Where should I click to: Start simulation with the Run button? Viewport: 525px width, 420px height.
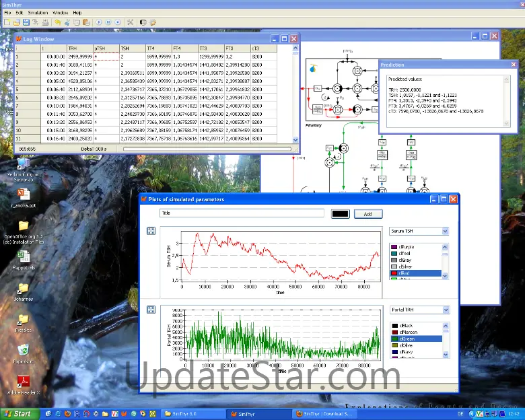99,22
